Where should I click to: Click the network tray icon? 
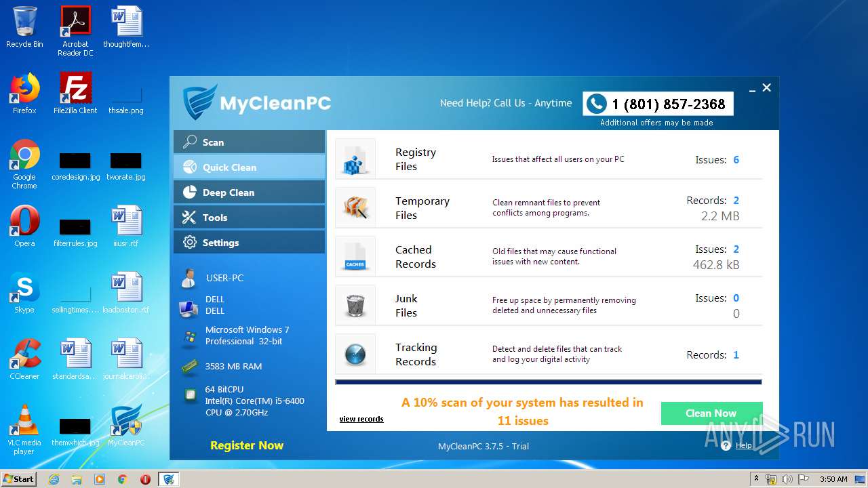coord(772,479)
